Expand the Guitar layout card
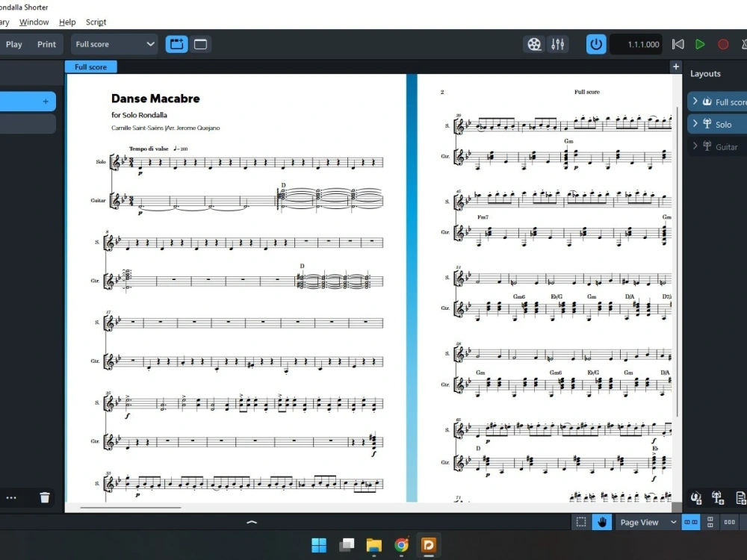747x560 pixels. (695, 146)
